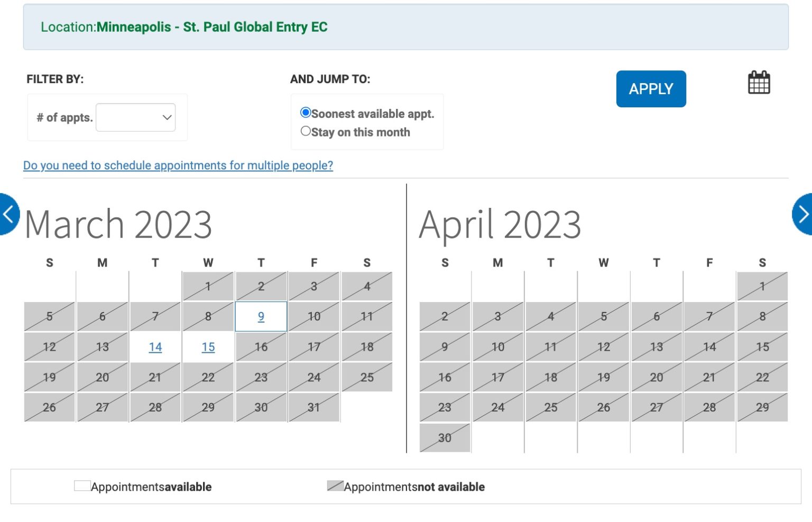Select available date March 9
The width and height of the screenshot is (812, 522).
[x=261, y=316]
